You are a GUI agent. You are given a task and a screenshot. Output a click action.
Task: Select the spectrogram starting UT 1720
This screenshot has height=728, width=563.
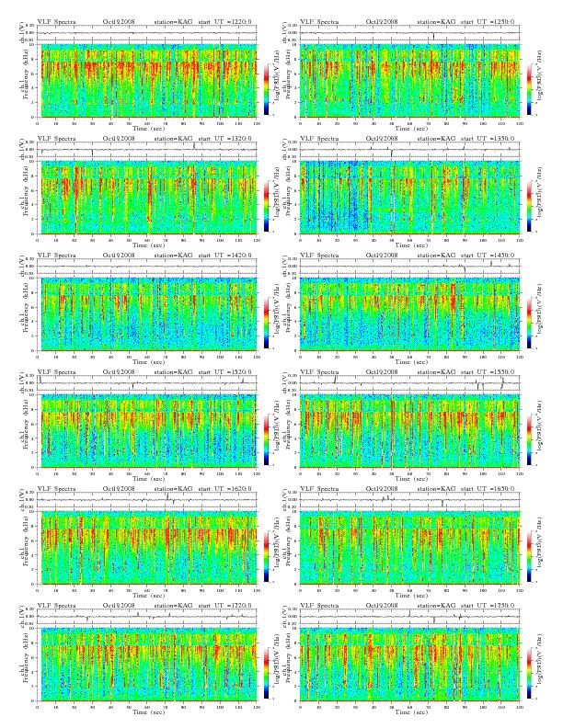coord(147,665)
